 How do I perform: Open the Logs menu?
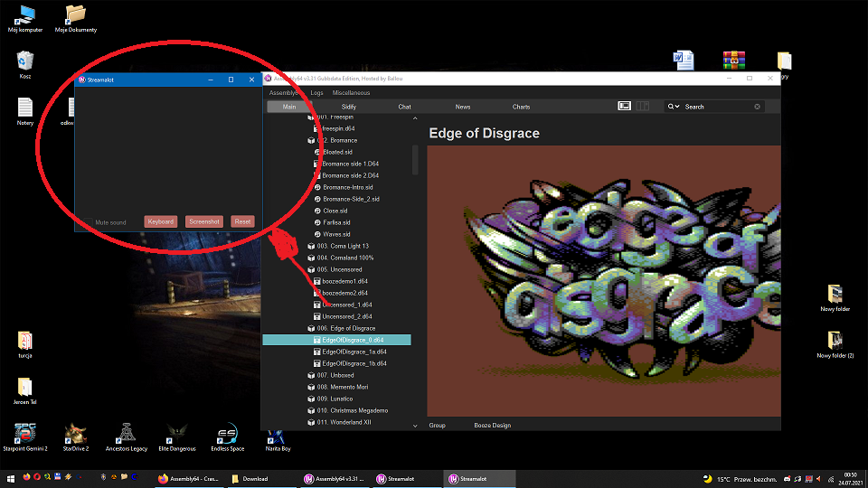pos(316,92)
